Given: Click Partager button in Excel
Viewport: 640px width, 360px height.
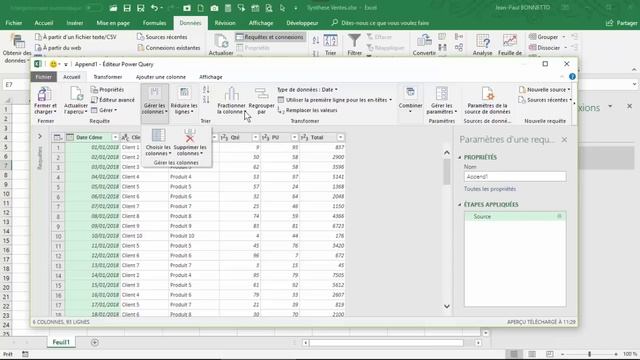Looking at the screenshot, I should click(x=622, y=23).
